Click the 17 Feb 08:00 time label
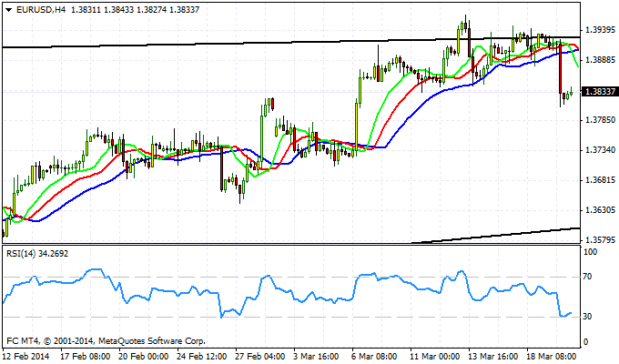The image size is (619, 364). coord(86,356)
